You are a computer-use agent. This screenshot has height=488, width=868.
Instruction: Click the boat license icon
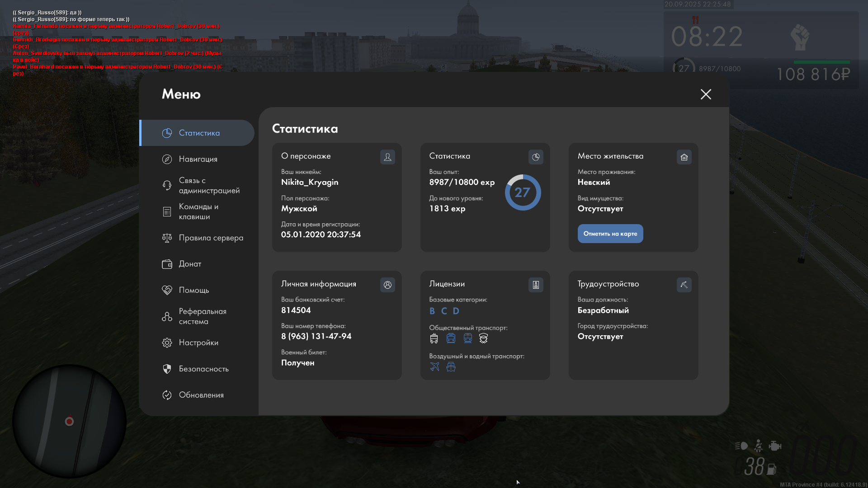click(x=451, y=366)
